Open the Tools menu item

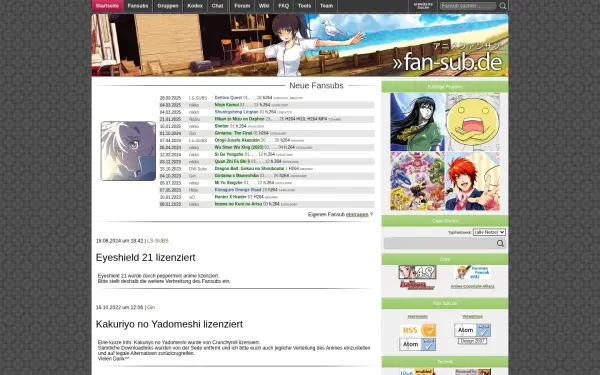304,6
